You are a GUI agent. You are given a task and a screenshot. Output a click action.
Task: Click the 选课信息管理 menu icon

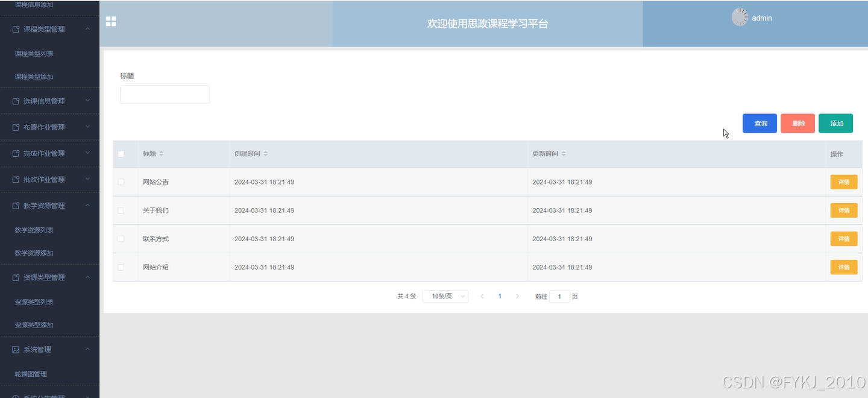[x=16, y=101]
